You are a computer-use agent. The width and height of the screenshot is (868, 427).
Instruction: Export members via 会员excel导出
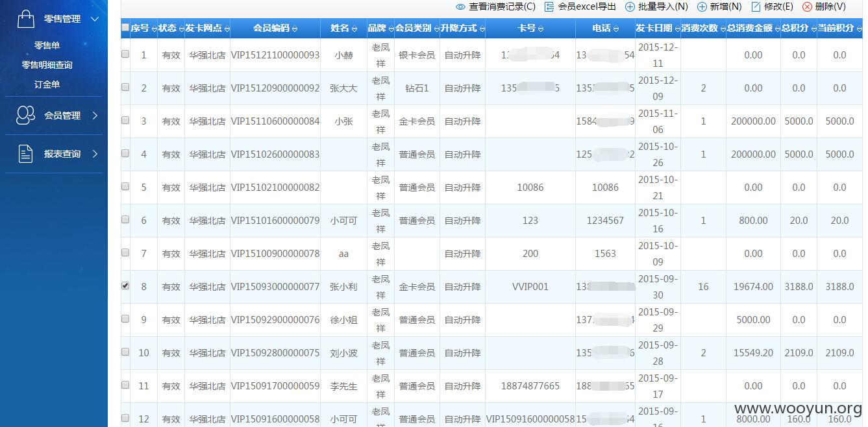pyautogui.click(x=587, y=6)
